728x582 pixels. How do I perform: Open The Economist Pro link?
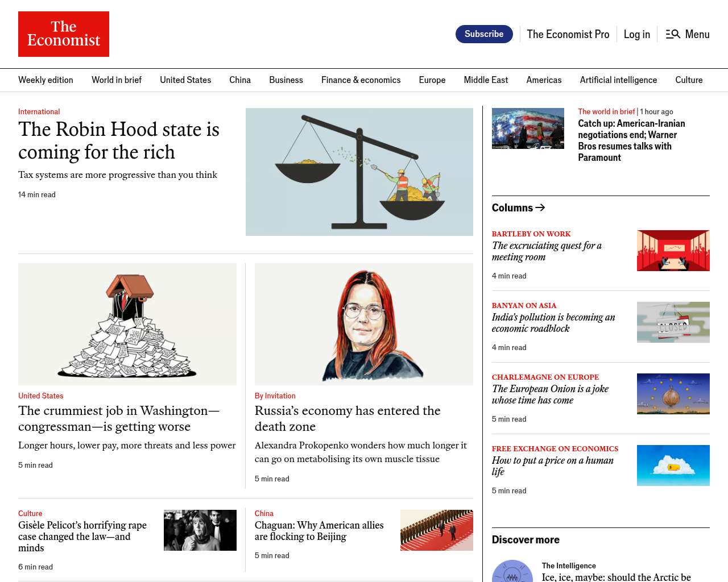click(568, 34)
